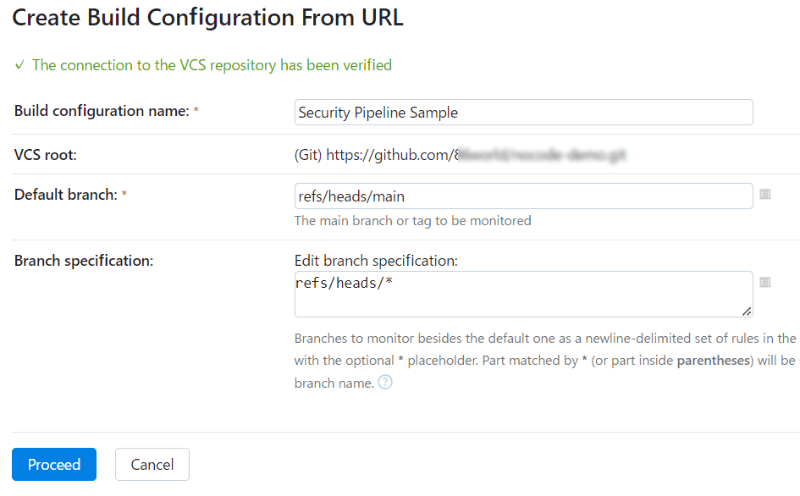Image resolution: width=800 pixels, height=496 pixels.
Task: Open parameter picker icon beside branch specification
Action: point(765,282)
